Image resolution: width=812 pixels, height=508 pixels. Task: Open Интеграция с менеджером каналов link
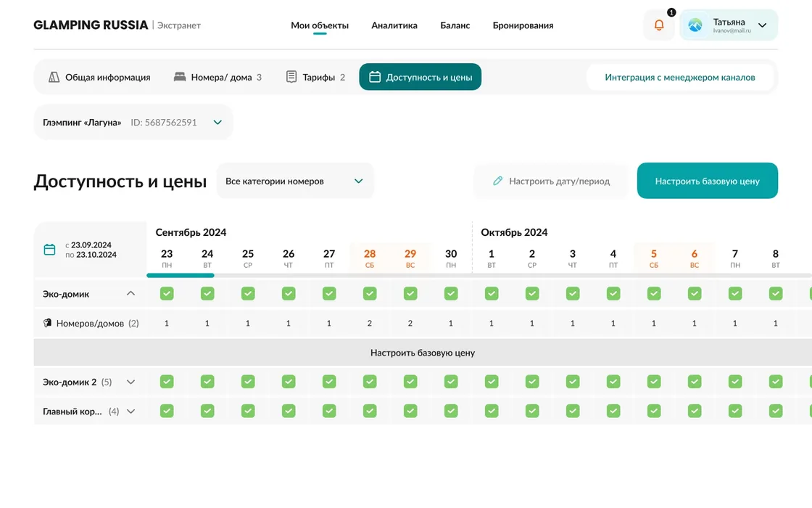click(680, 77)
